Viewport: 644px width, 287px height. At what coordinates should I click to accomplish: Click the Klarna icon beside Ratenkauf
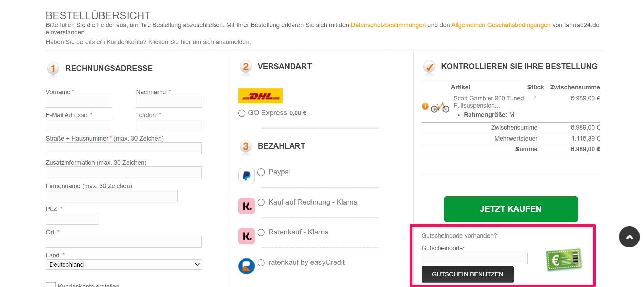[x=247, y=236]
